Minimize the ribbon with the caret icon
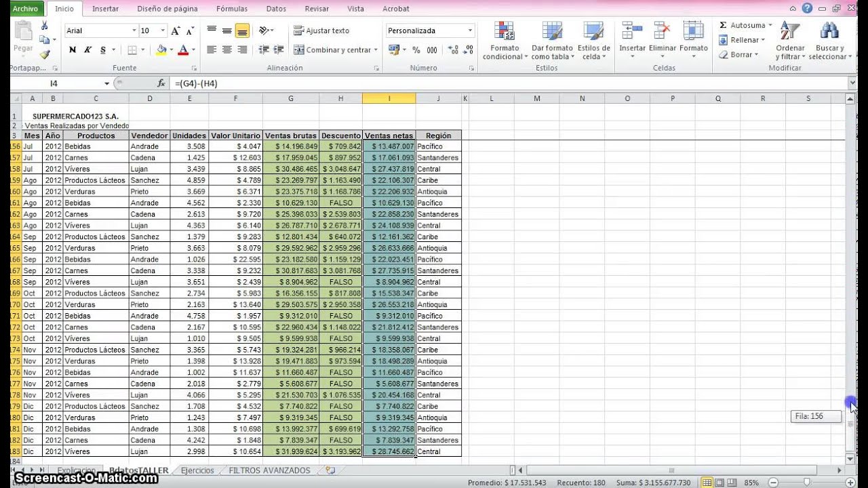 (793, 8)
